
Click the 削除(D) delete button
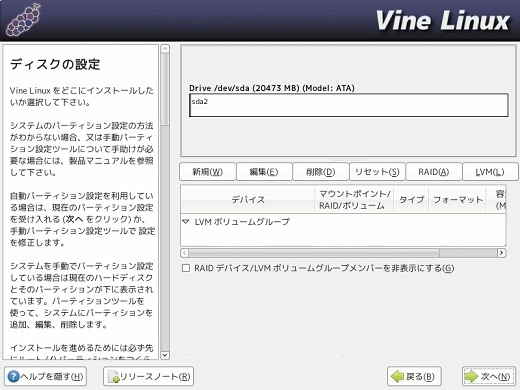[321, 172]
